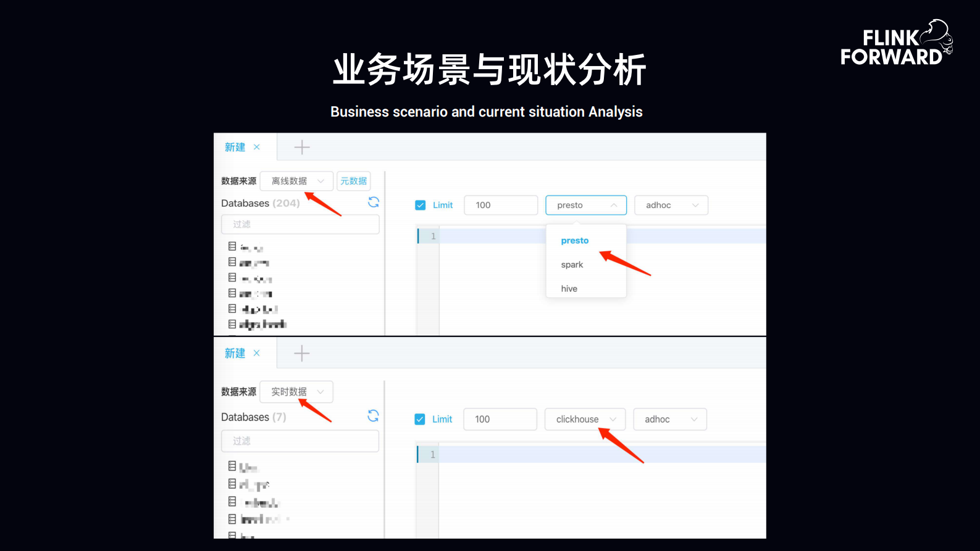Toggle Limit checkbox in upper panel
This screenshot has height=551, width=980.
click(x=421, y=205)
